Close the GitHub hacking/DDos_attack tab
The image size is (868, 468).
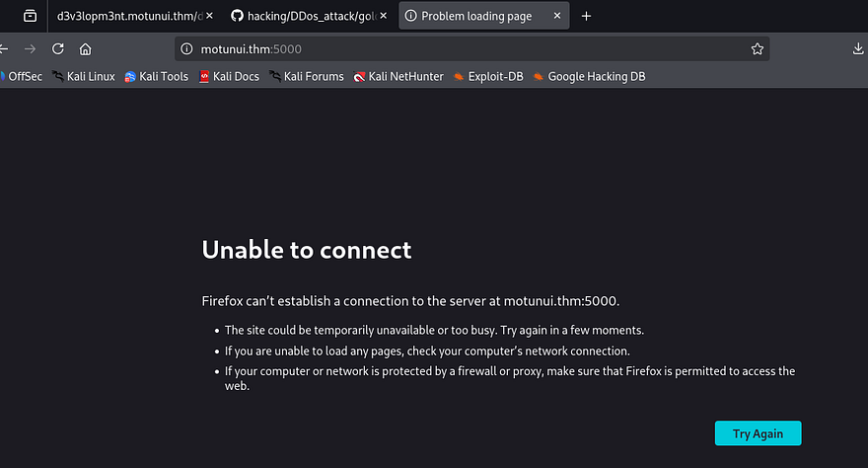tap(384, 16)
